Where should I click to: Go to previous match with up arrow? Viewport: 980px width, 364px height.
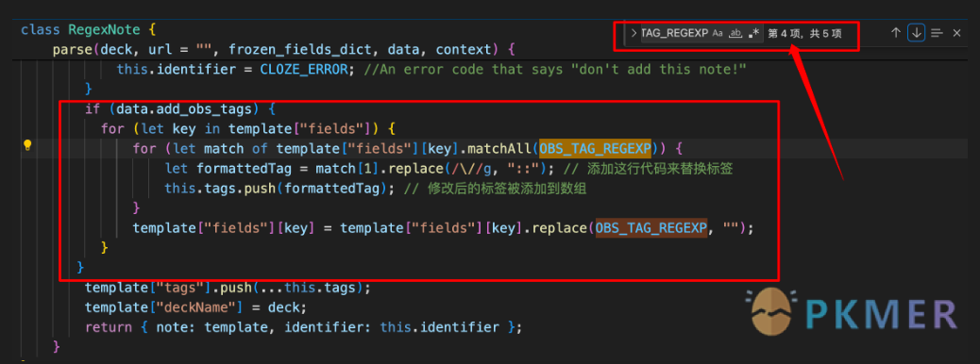(896, 33)
